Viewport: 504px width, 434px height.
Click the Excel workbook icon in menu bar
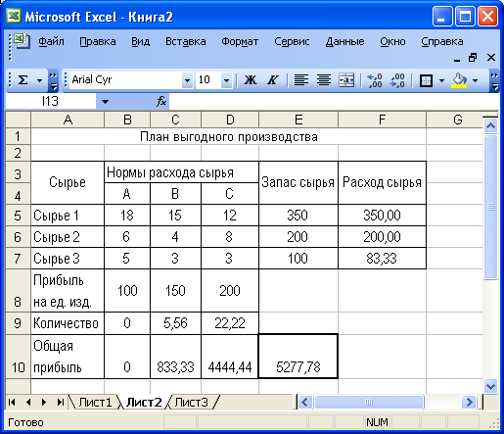[x=22, y=40]
